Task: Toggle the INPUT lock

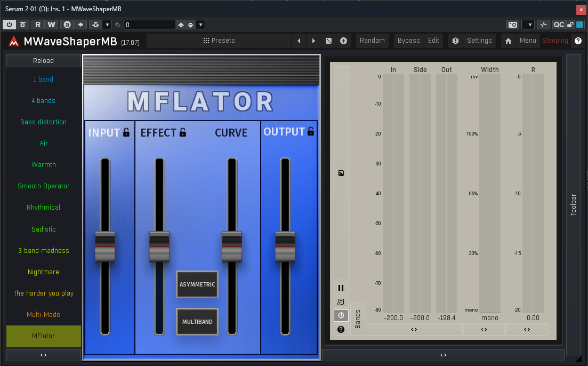Action: tap(126, 132)
